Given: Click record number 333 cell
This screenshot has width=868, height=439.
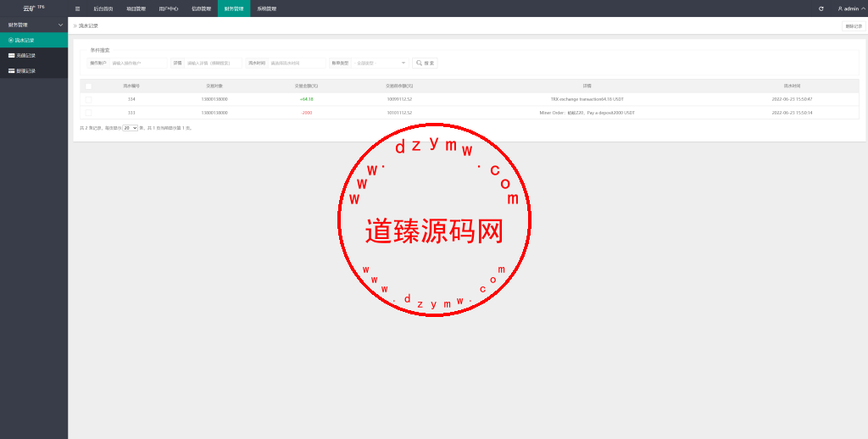Looking at the screenshot, I should coord(131,113).
